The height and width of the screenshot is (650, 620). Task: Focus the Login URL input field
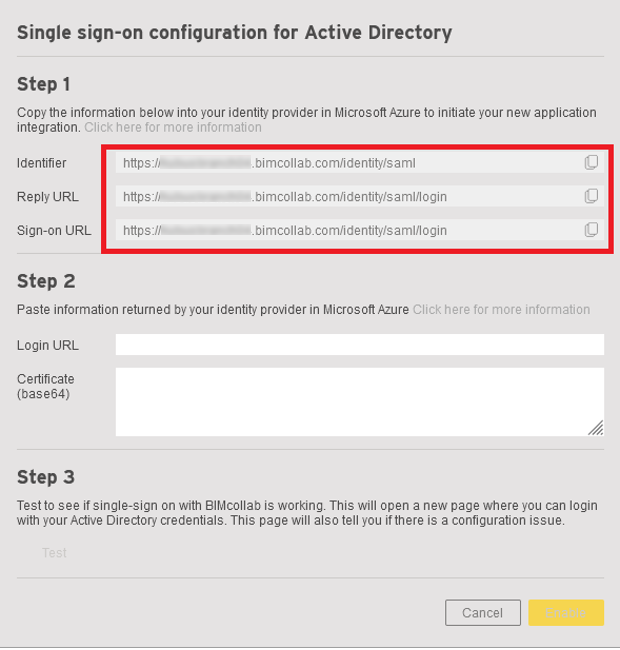(359, 344)
